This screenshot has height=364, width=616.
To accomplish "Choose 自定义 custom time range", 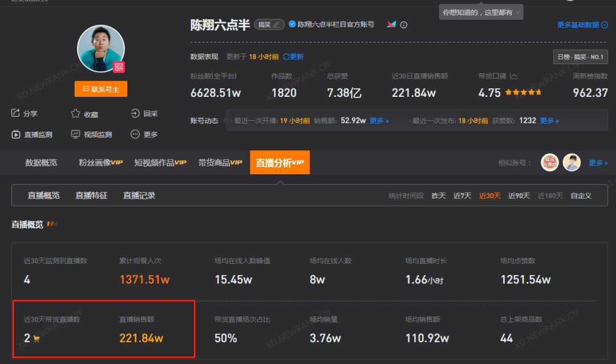I will click(x=581, y=196).
